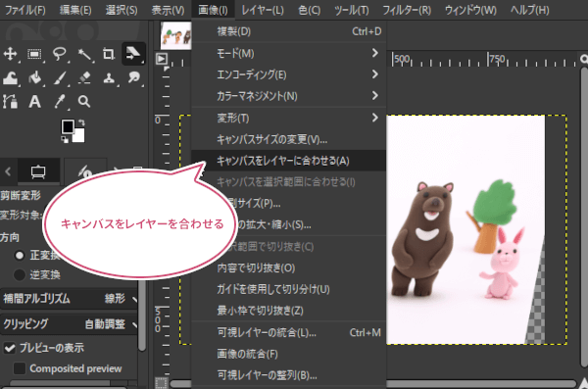Select the Clone stamp tool

109,78
